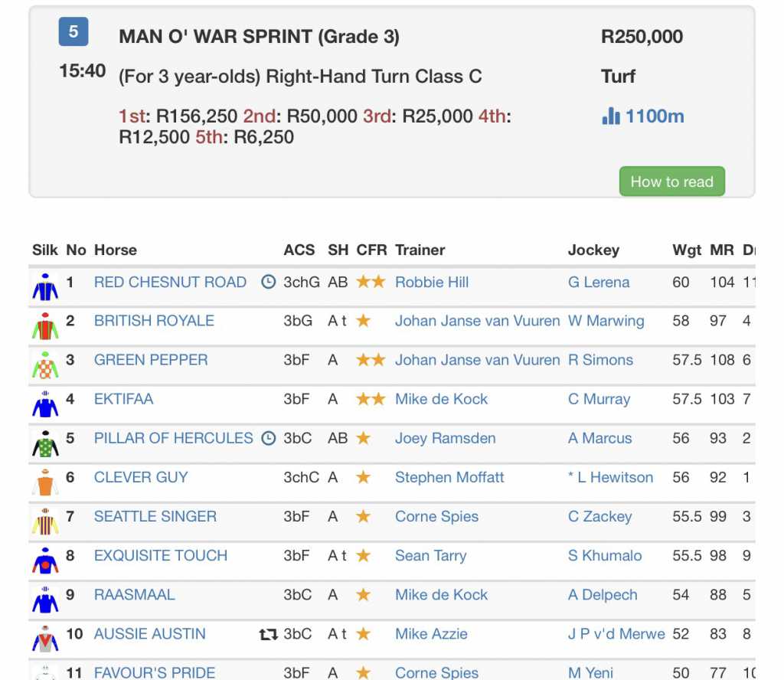Viewport: 784px width, 680px height.
Task: Click the clock icon beside Red Chesnut Road
Action: pos(268,282)
